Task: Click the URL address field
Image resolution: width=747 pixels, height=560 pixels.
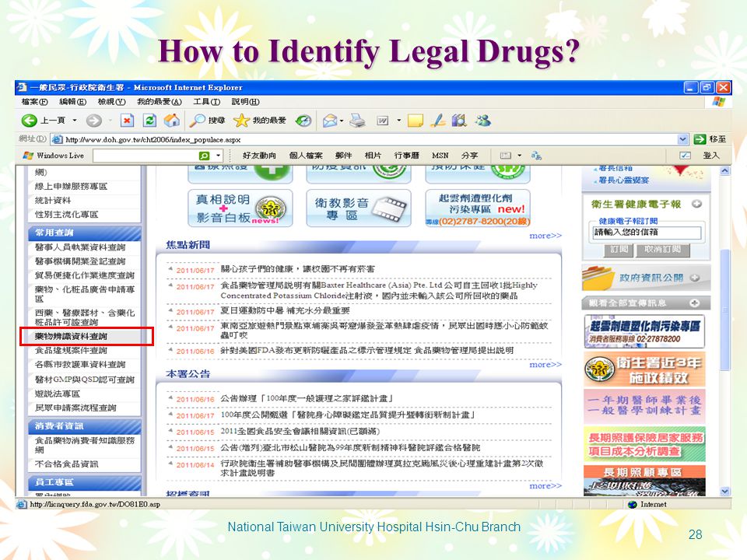Action: click(370, 139)
